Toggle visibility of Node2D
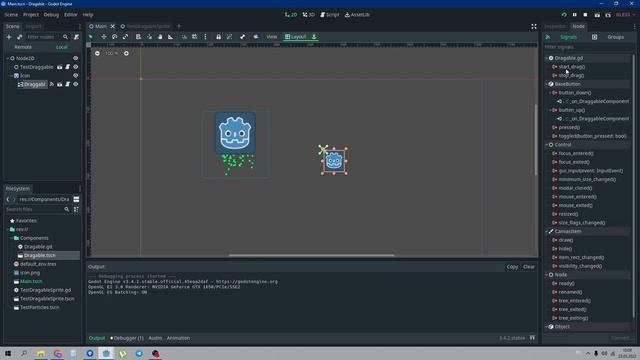640x360 pixels. tap(76, 58)
